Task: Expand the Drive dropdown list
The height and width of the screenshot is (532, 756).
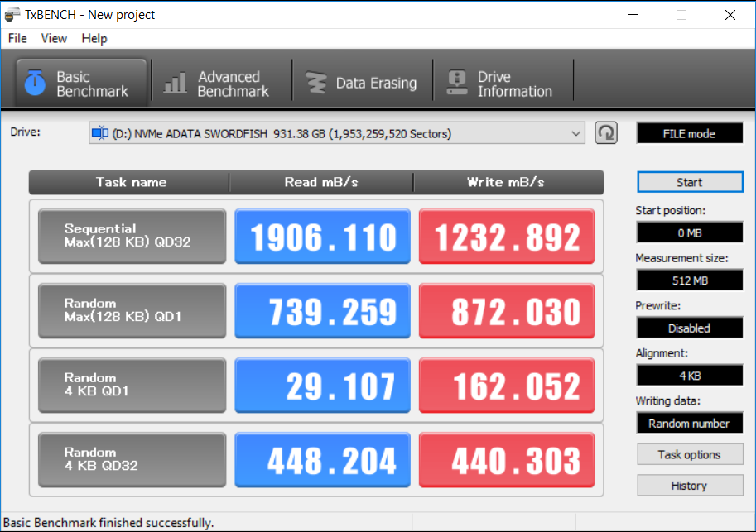Action: [x=576, y=133]
